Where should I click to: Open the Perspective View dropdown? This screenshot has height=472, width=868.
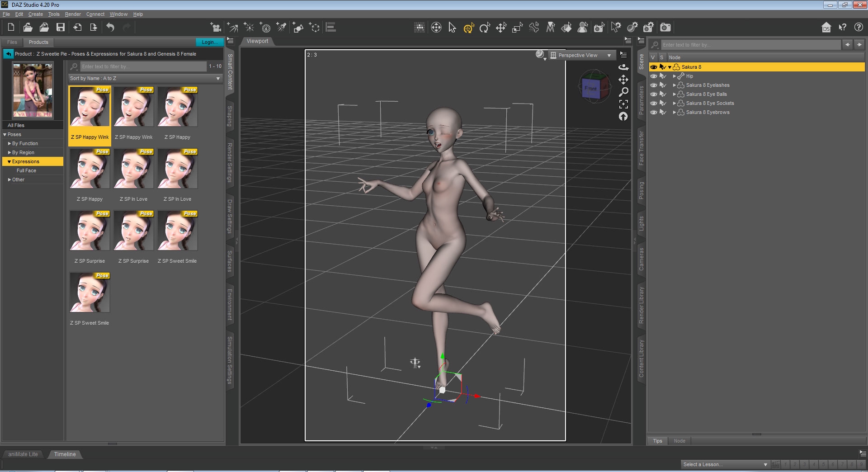click(581, 55)
